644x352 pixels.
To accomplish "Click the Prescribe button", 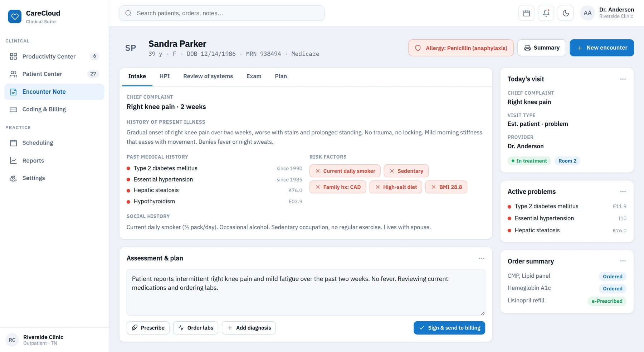I will click(148, 328).
